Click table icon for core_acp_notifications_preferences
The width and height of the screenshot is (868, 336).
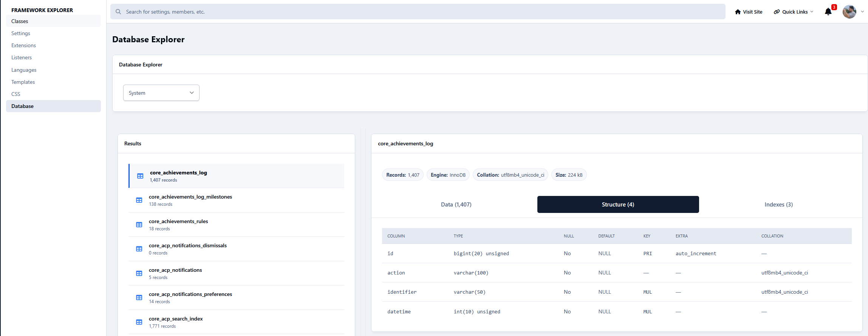pos(139,297)
